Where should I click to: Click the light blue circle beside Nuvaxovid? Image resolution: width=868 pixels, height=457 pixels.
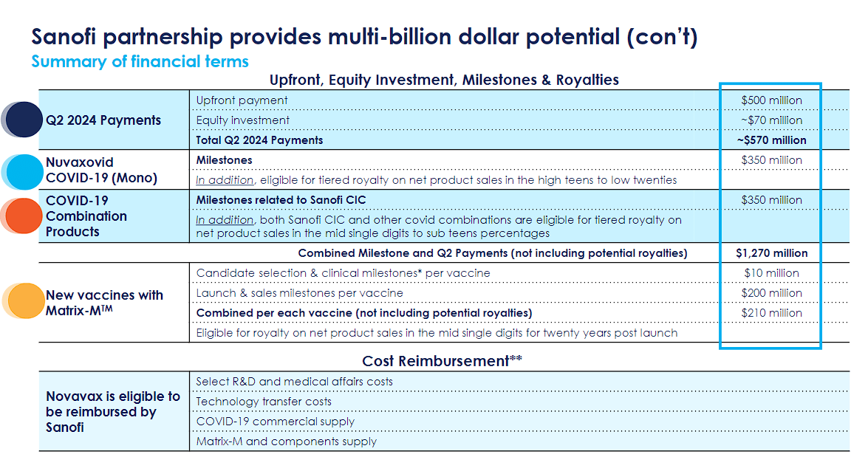[x=25, y=171]
